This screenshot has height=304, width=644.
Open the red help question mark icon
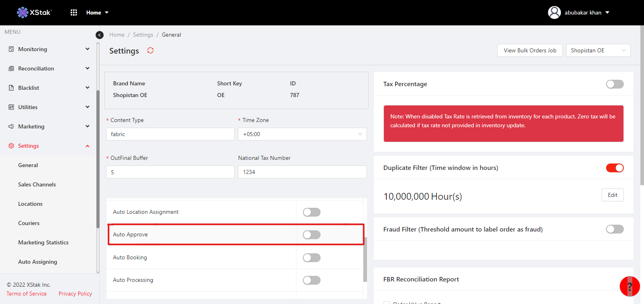tap(629, 286)
